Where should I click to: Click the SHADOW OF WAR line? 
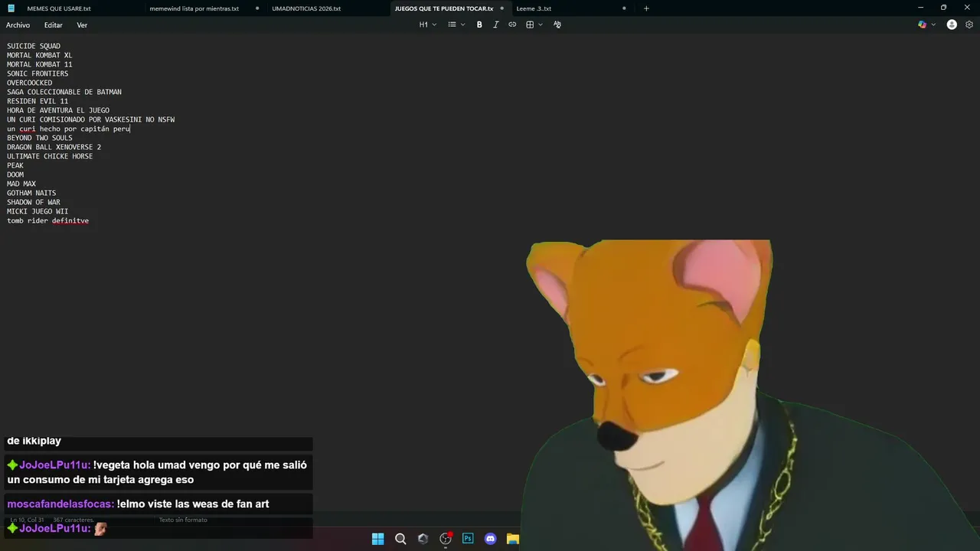(x=34, y=202)
